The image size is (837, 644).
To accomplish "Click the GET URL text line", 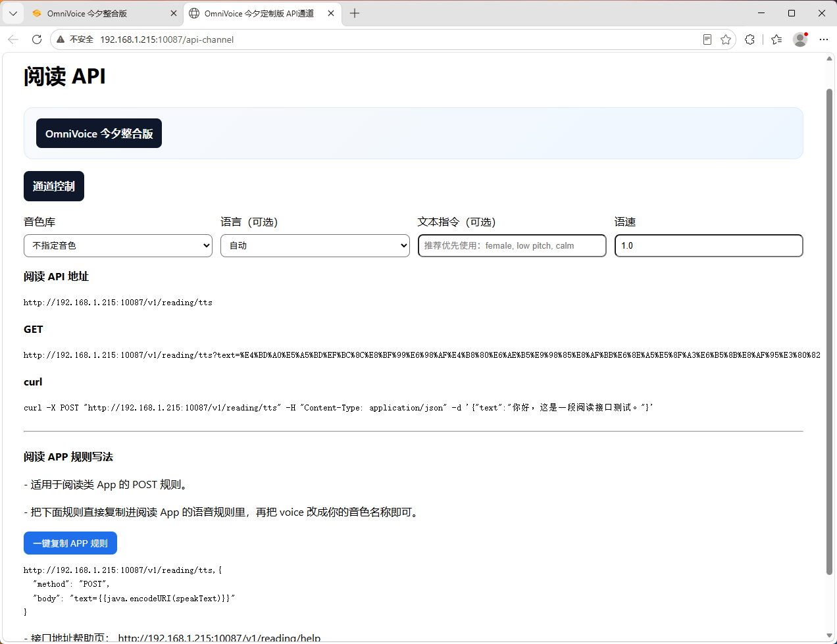I will (x=422, y=355).
